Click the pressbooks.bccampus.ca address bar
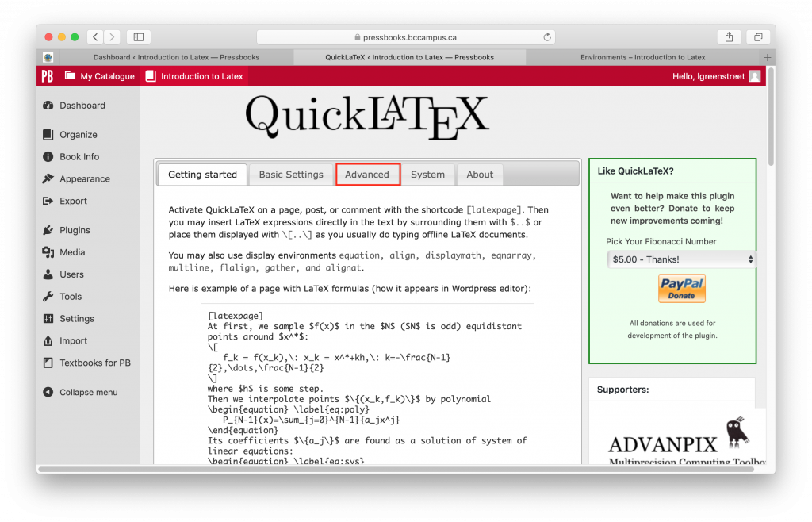Image resolution: width=812 pixels, height=522 pixels. (406, 36)
